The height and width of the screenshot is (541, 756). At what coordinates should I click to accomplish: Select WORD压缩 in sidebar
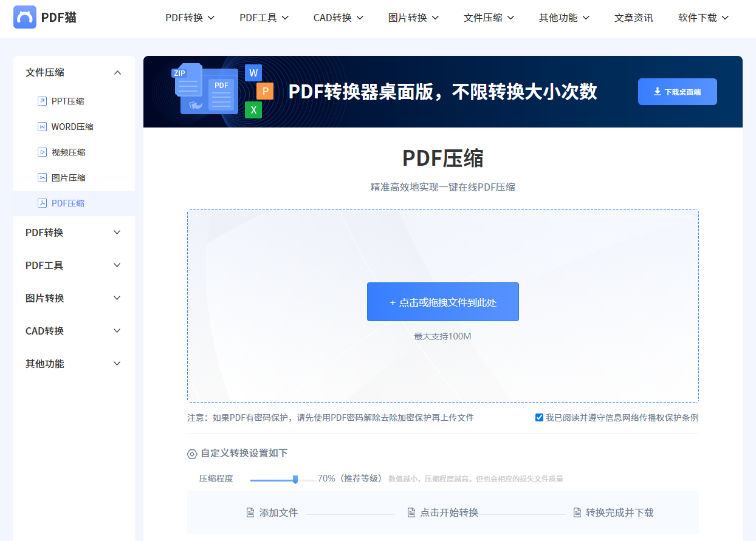74,127
